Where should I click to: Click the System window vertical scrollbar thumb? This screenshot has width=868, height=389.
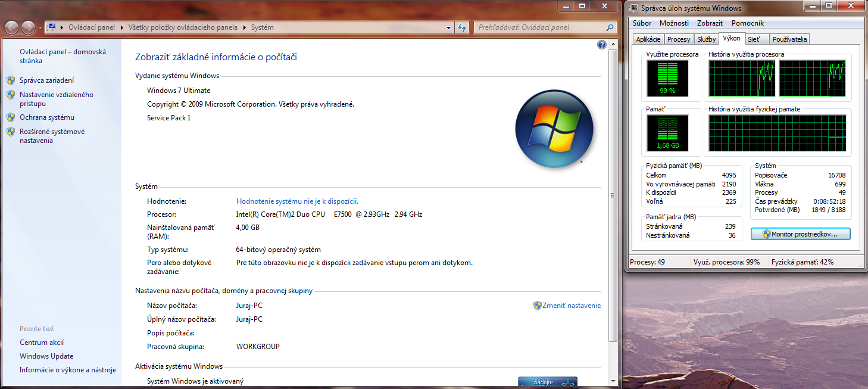[614, 195]
